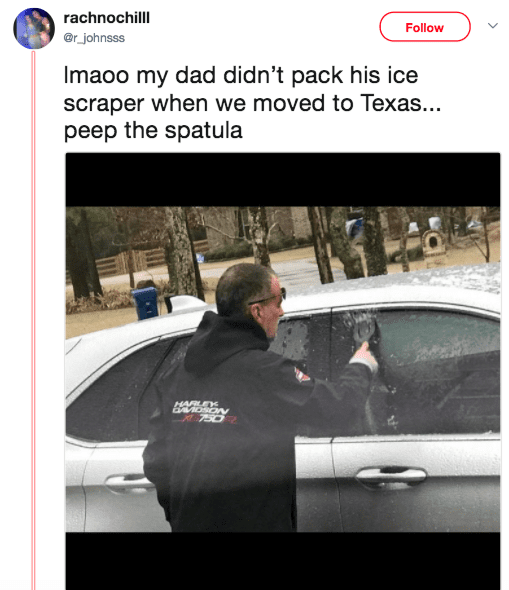
Task: Play the embedded video of dad scraping
Action: 283,371
